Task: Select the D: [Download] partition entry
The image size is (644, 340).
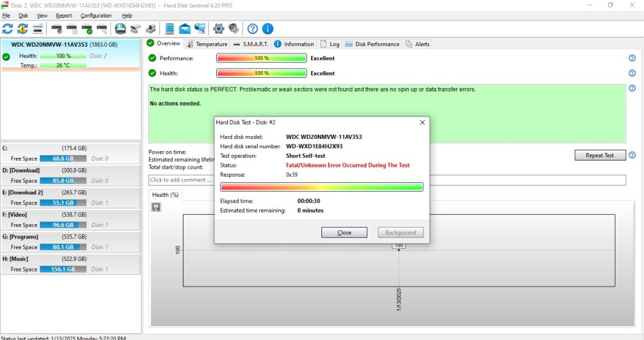Action: click(x=71, y=175)
